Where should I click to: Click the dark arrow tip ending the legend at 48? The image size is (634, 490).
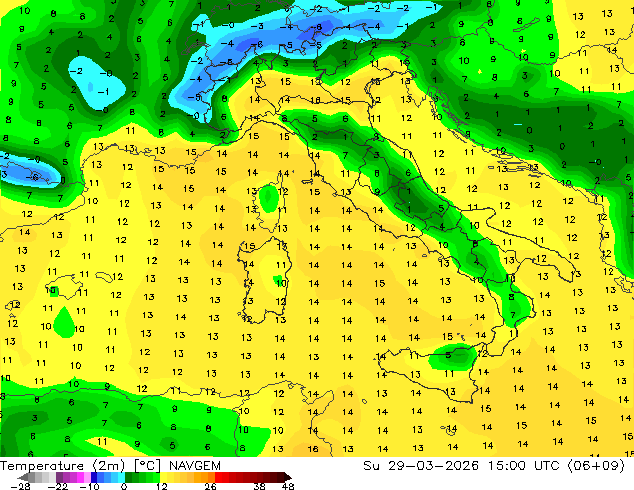(x=288, y=477)
